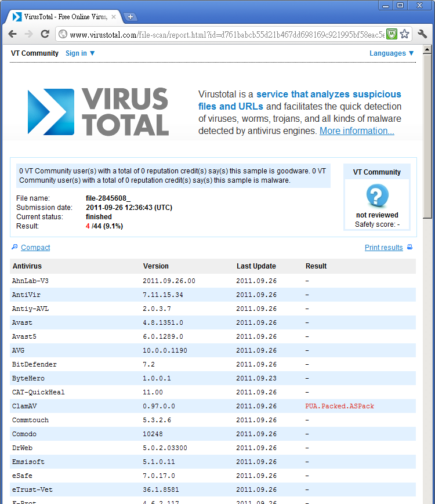The height and width of the screenshot is (504, 435).
Task: Open a new tab with plus button
Action: tap(130, 17)
